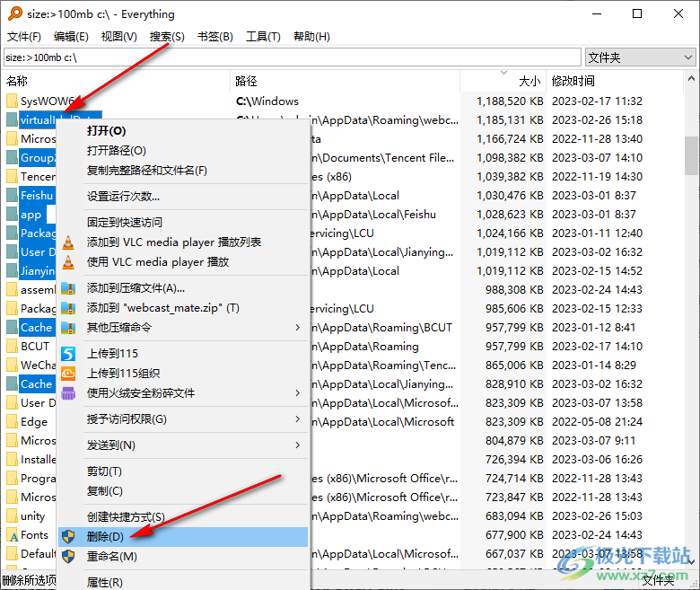Click archive icon next to 添加到压缩文件(A)
This screenshot has height=590, width=700.
[68, 288]
